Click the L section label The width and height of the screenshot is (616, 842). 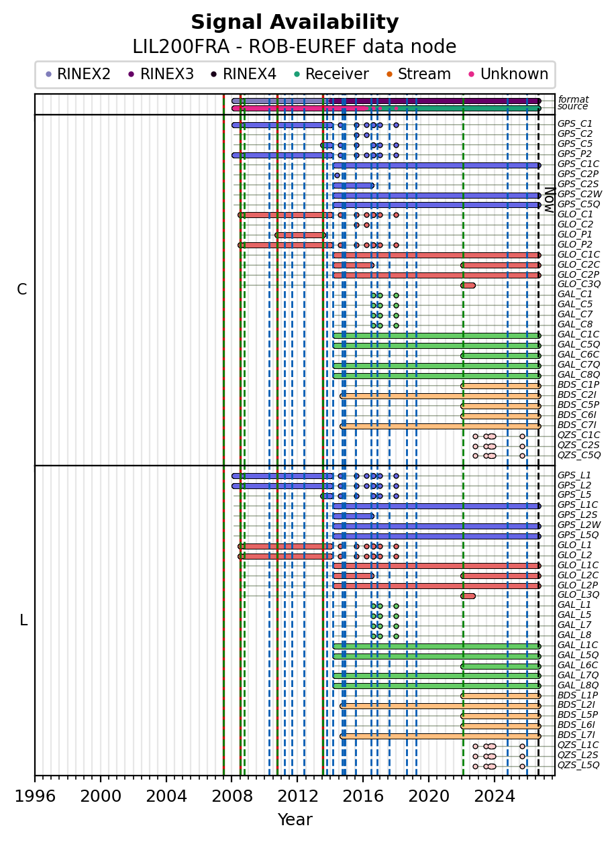23,621
